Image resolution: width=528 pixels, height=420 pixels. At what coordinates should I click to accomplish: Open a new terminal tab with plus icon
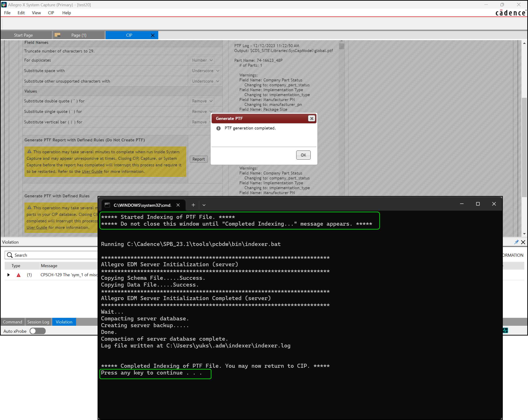(193, 205)
